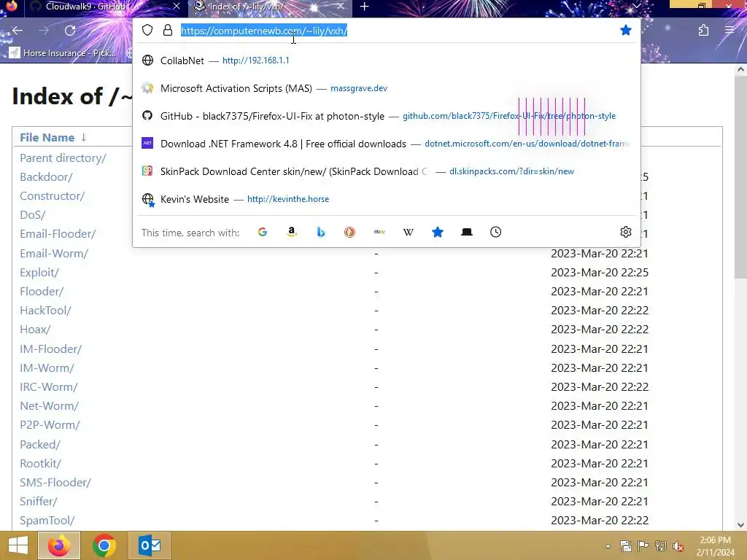Search this time with eBay
The width and height of the screenshot is (747, 560).
click(x=379, y=232)
